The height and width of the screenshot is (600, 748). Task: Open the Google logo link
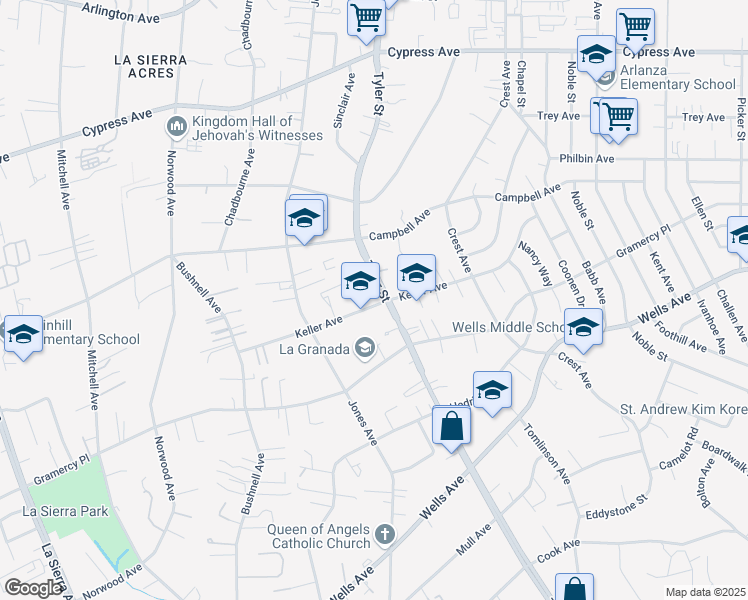[x=32, y=587]
